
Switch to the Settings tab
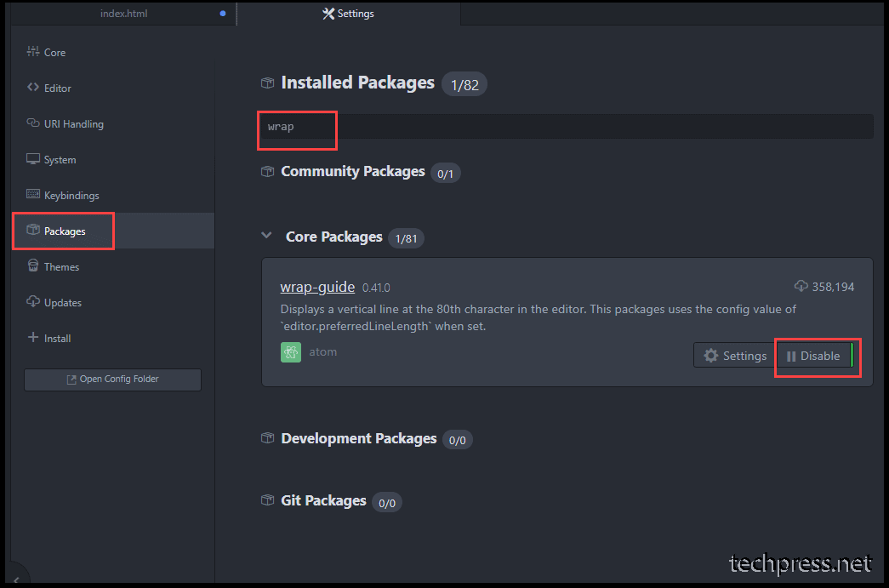coord(348,14)
